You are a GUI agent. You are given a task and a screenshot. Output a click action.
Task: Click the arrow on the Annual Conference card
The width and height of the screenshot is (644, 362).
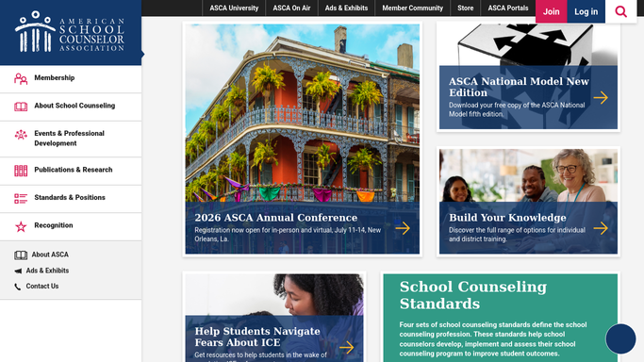[403, 228]
